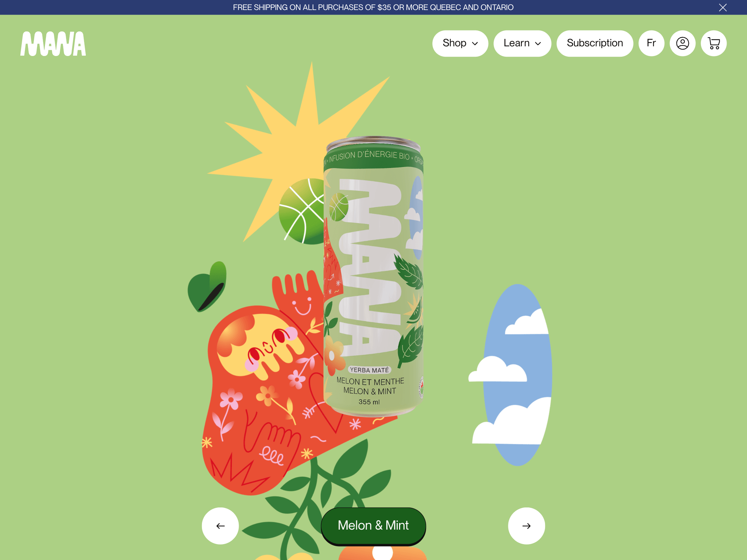
Task: Click the MANA logo
Action: pyautogui.click(x=53, y=44)
